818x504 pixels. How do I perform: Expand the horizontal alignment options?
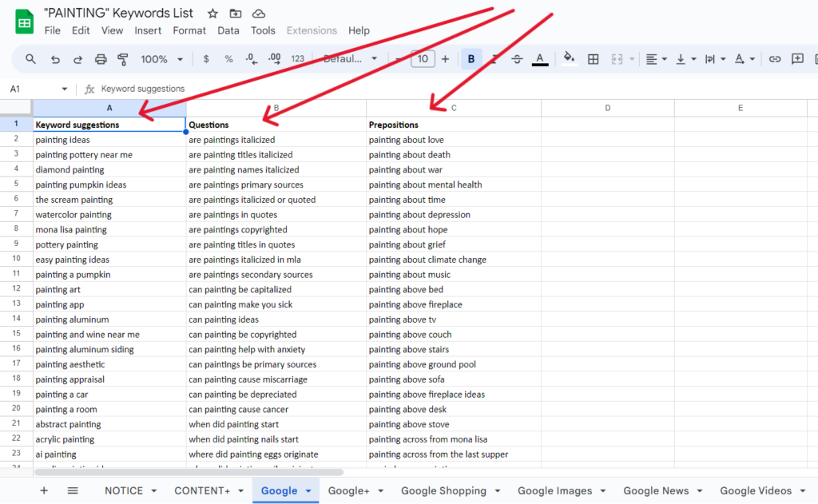pyautogui.click(x=663, y=58)
